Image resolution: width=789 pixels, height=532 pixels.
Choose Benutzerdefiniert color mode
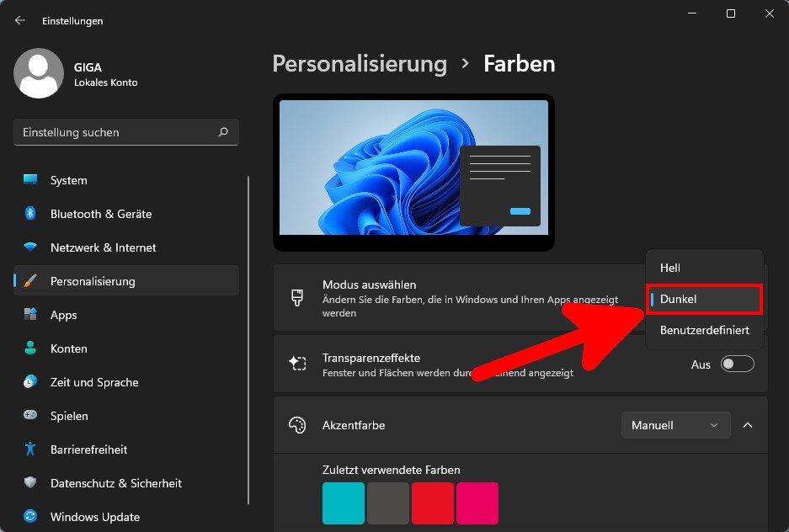704,330
